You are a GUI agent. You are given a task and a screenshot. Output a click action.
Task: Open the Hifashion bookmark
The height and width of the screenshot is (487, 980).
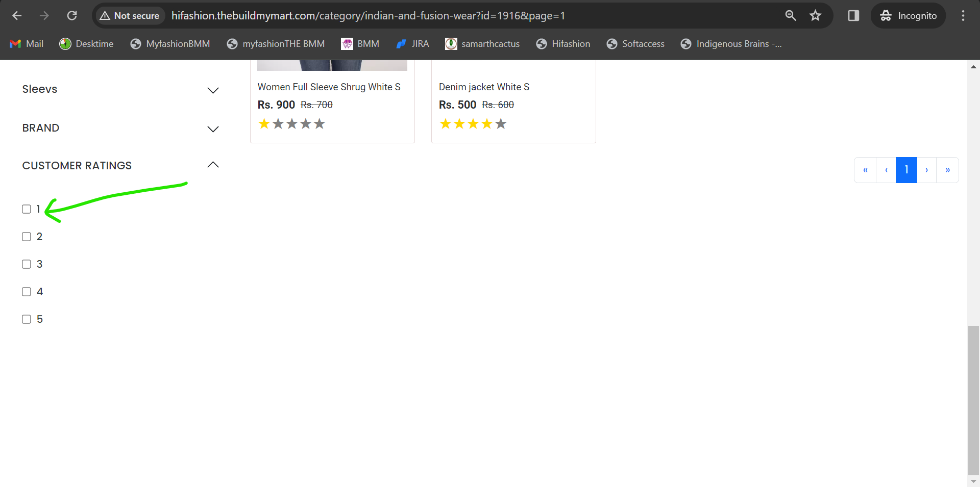point(563,44)
